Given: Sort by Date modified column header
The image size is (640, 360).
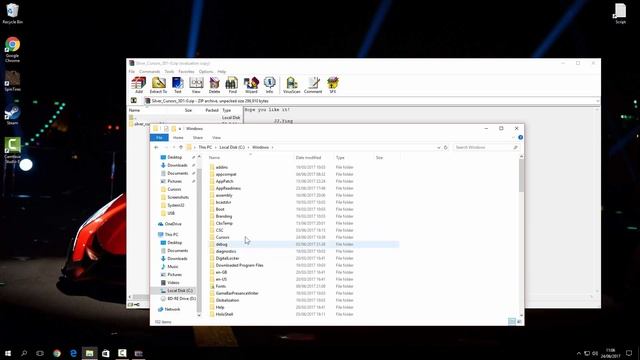Looking at the screenshot, I should click(308, 158).
